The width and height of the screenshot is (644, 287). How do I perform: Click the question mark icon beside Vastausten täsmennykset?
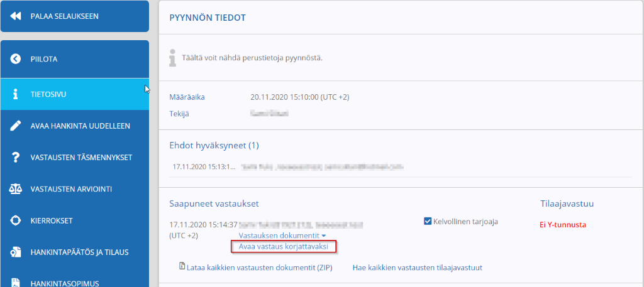click(16, 158)
